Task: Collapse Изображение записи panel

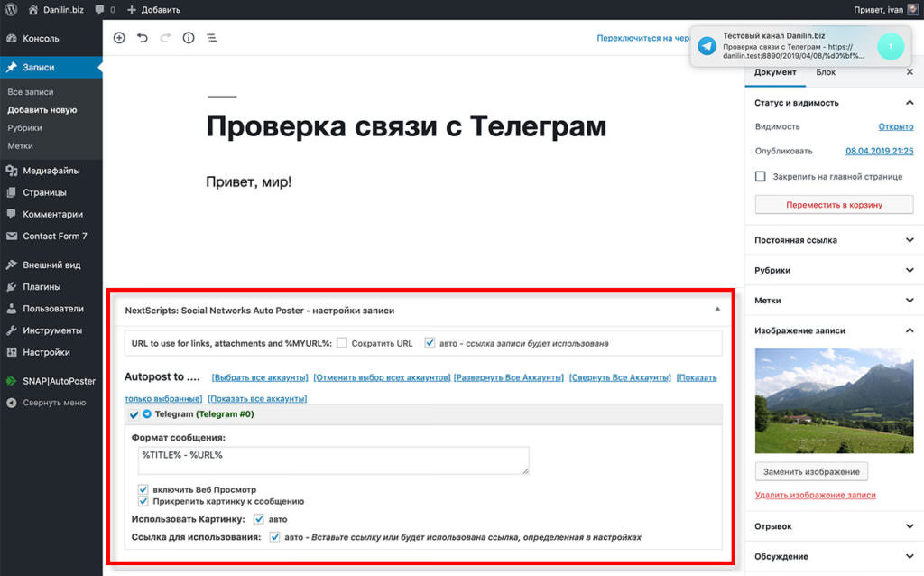Action: 835,330
